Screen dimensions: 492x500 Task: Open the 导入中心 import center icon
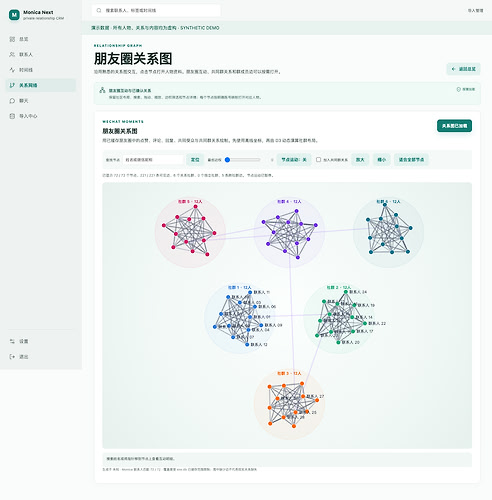click(x=12, y=116)
